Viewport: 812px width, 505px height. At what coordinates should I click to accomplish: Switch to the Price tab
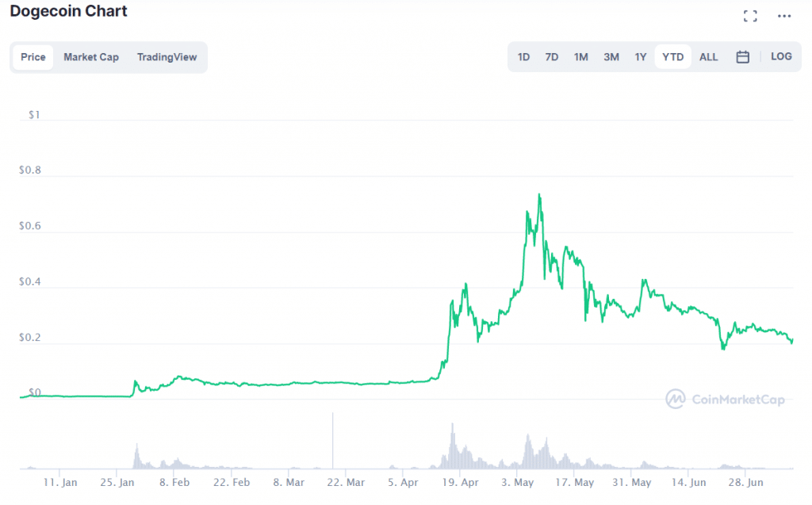33,57
